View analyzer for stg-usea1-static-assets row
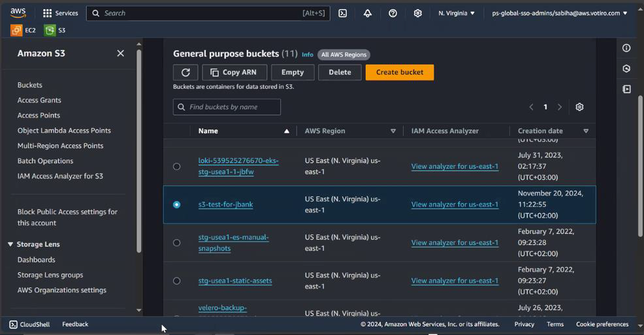This screenshot has height=335, width=644. coord(455,281)
